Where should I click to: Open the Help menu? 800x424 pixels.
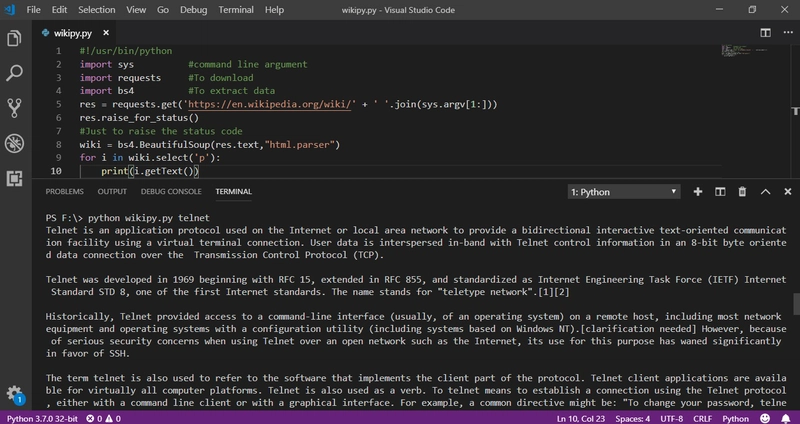274,10
